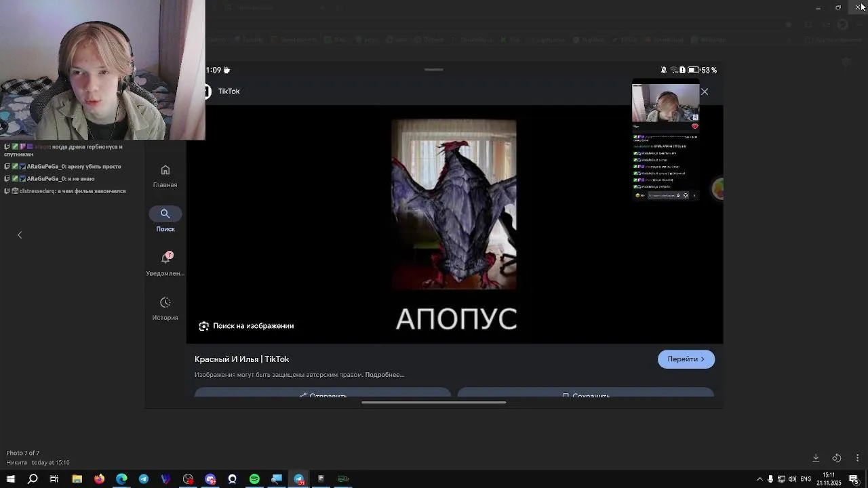868x488 pixels.
Task: Open the volume tray control
Action: (x=792, y=479)
